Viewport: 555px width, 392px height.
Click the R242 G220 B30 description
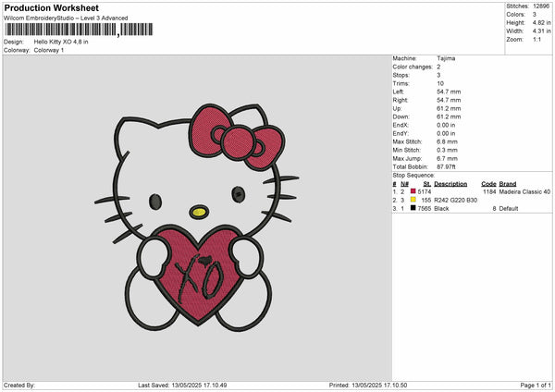point(457,200)
